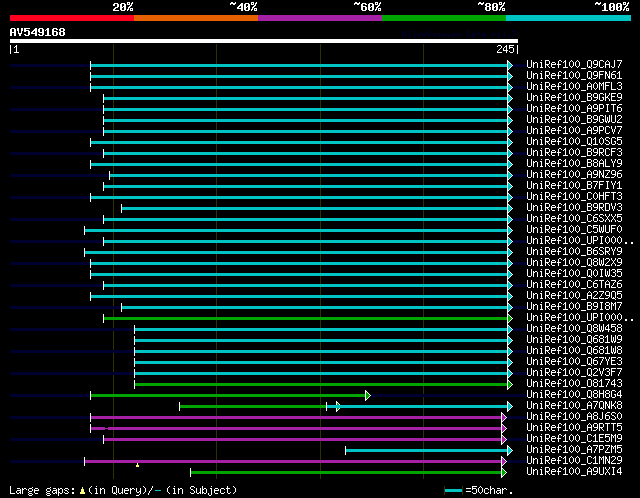Open hit UniRef100_A9UXI4
The image size is (640, 498).
(574, 472)
